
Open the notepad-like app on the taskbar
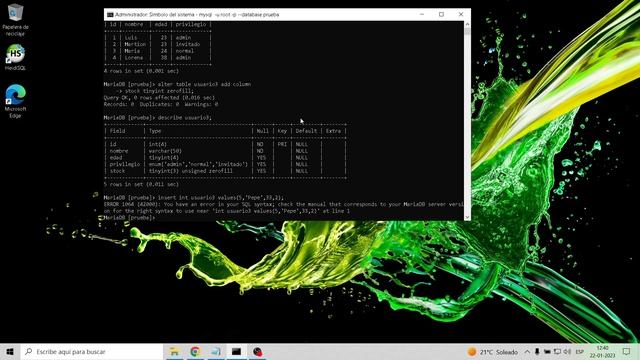216,351
